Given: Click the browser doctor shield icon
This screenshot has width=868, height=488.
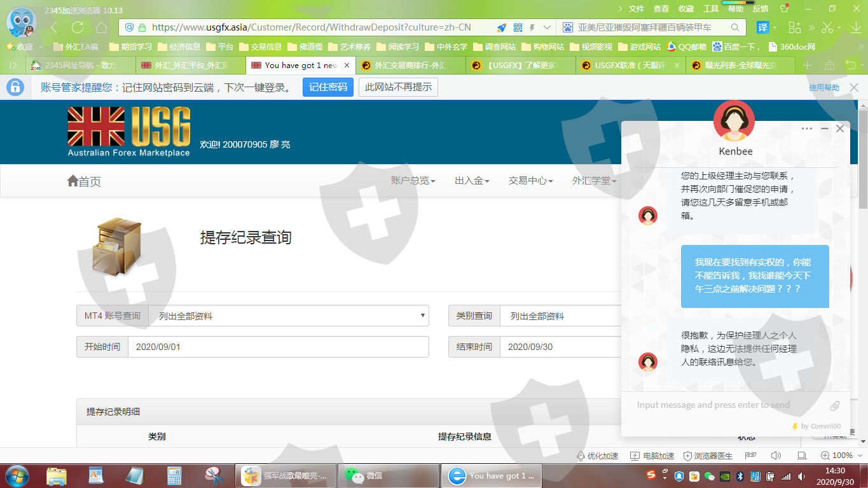Looking at the screenshot, I should [x=687, y=456].
